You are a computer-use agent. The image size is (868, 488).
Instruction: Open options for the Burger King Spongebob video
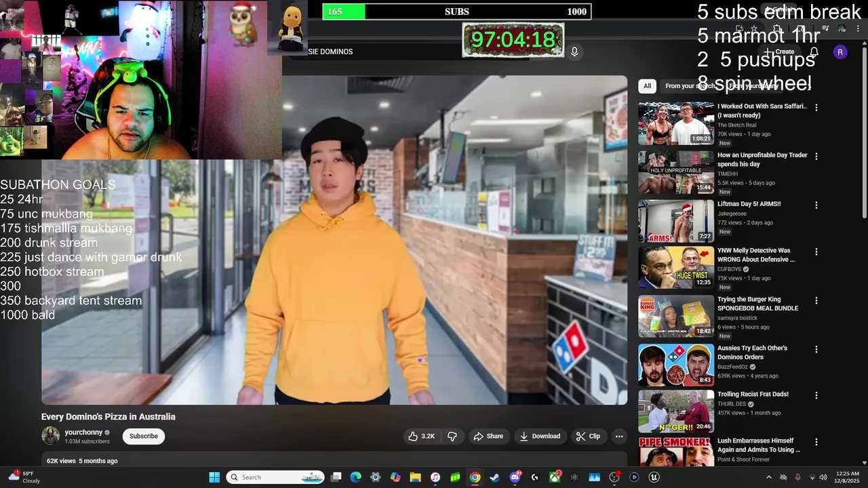(816, 300)
